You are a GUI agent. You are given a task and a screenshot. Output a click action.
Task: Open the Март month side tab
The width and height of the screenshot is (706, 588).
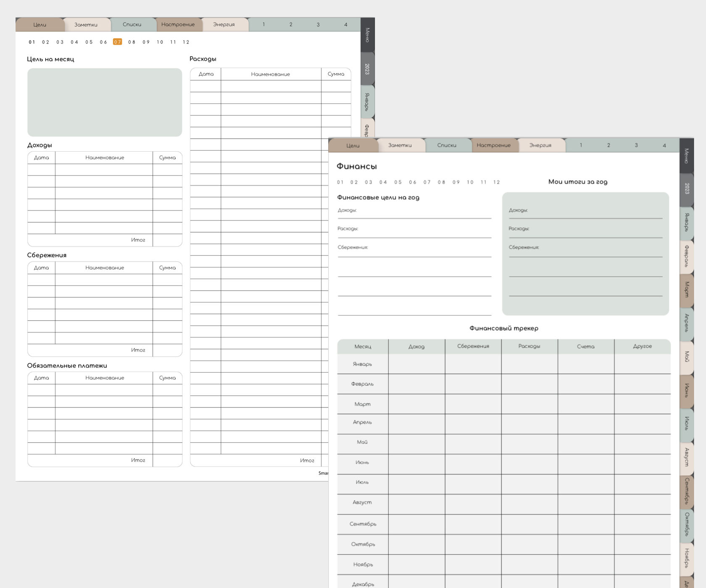[687, 290]
